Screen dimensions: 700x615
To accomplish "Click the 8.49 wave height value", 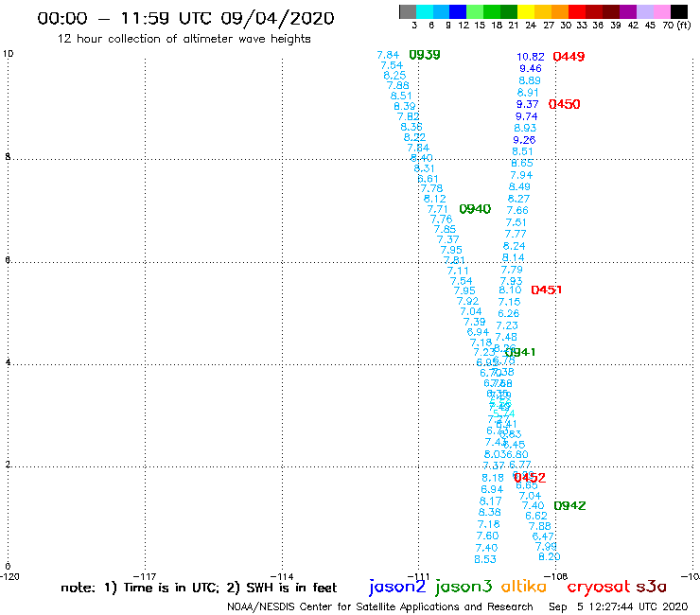I will (x=519, y=186).
